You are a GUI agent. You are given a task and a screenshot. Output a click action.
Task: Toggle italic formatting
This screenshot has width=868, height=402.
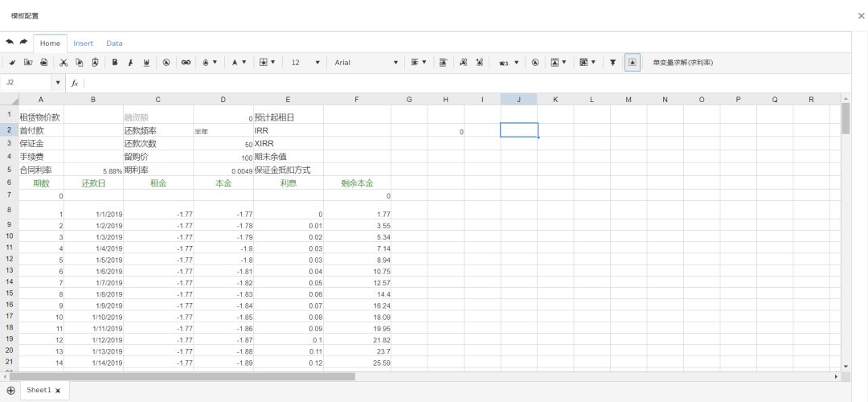131,63
